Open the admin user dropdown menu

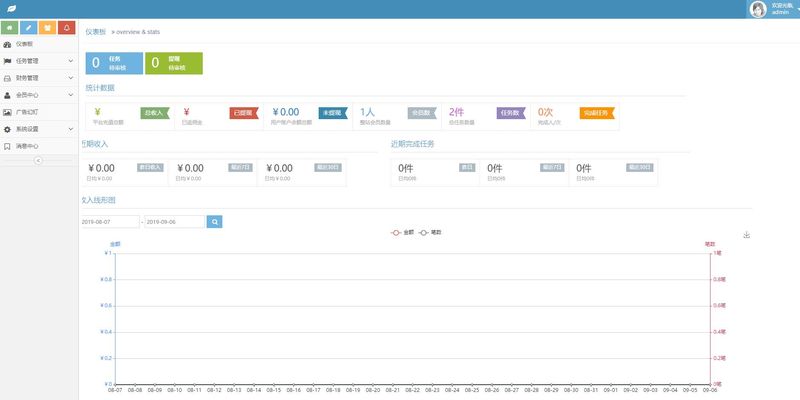coord(781,9)
